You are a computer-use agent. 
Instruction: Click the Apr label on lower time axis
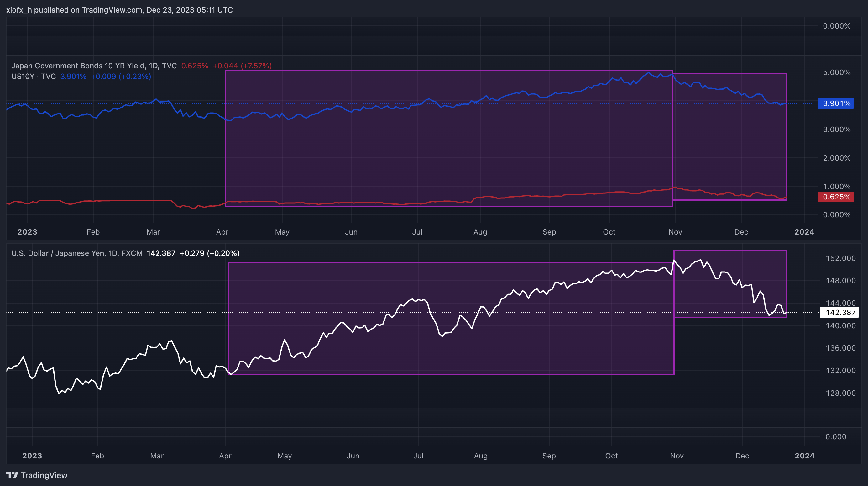[x=225, y=456]
